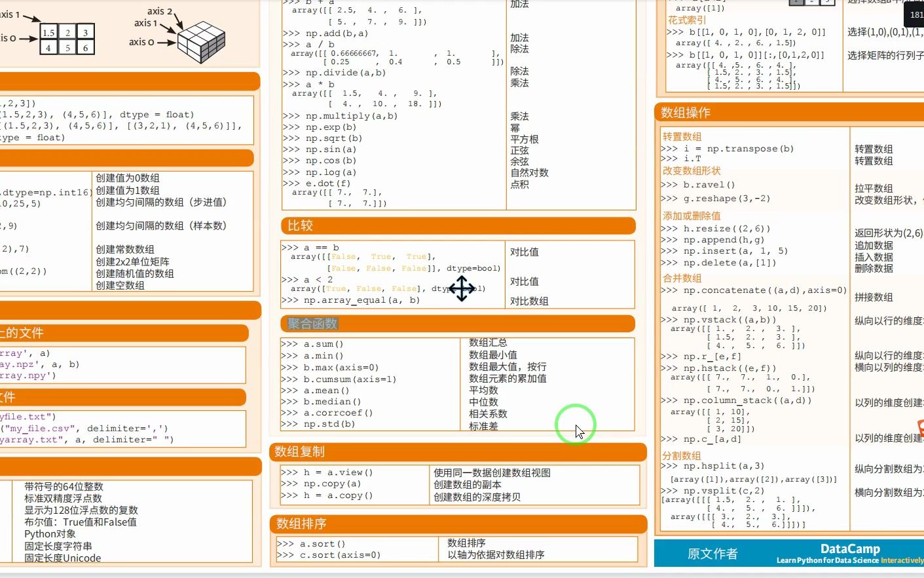Click the code line np.vsplit(c,2)
Viewport: 924px width, 578px height.
click(x=712, y=491)
